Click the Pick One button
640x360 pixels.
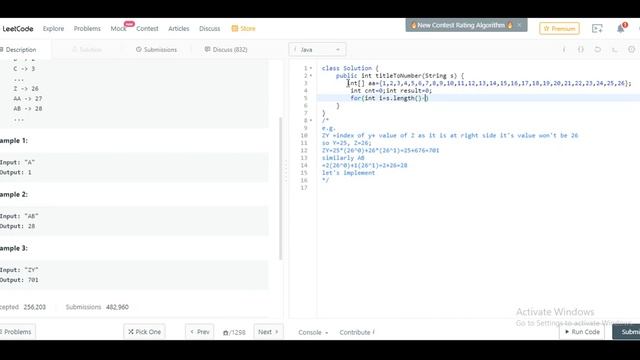144,332
